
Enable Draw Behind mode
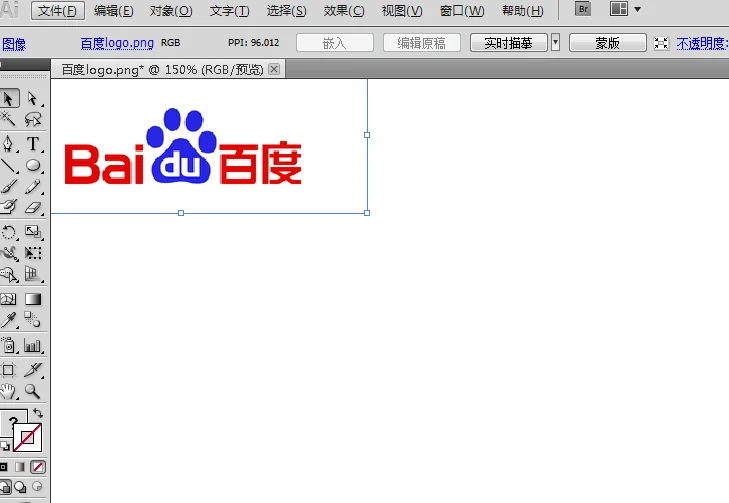[20, 487]
